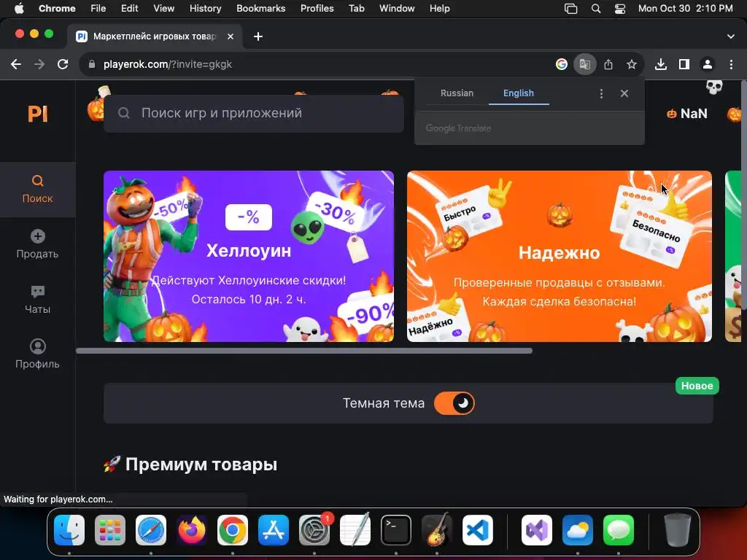Open App Store from the dock

pos(274,530)
